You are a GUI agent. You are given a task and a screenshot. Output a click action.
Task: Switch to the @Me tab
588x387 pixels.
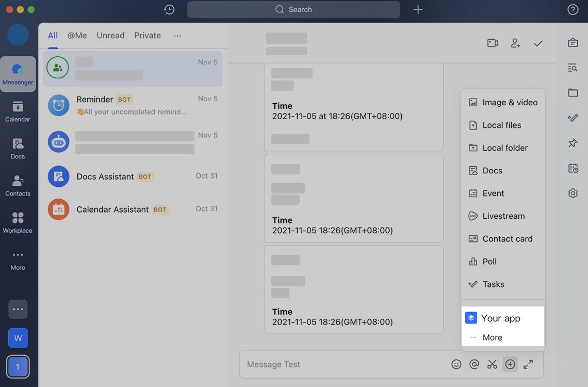(77, 36)
